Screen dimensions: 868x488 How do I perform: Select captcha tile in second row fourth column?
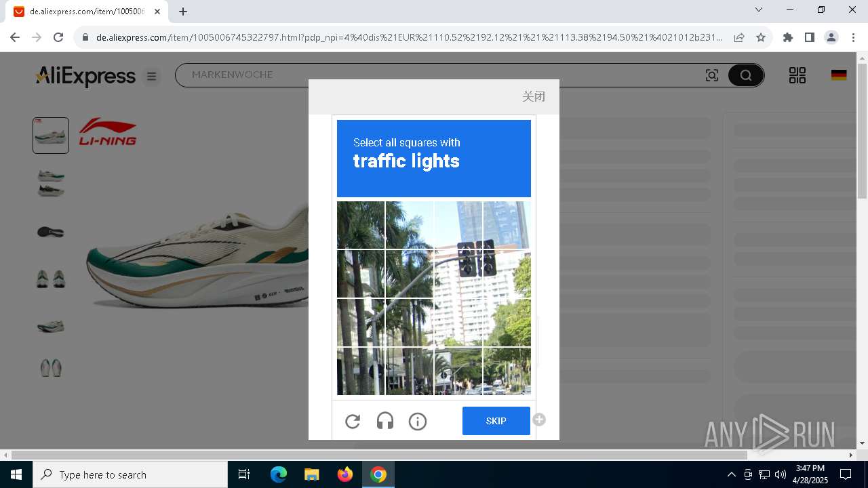click(x=507, y=274)
